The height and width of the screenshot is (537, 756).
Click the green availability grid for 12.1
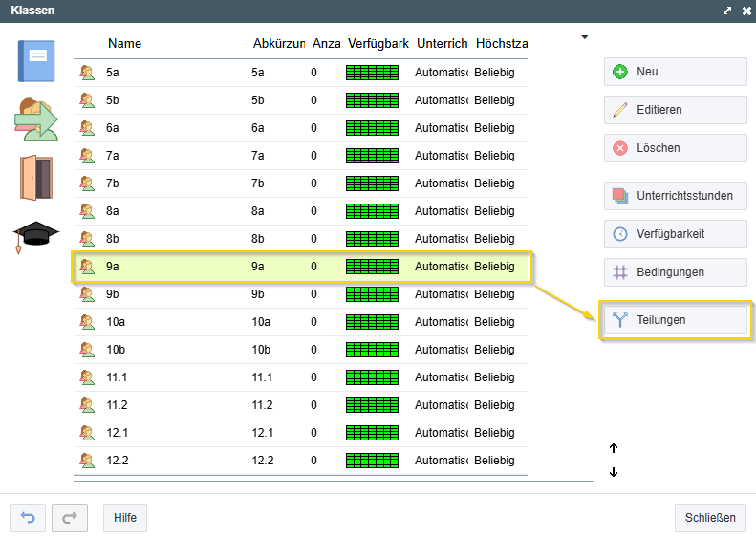pyautogui.click(x=372, y=433)
